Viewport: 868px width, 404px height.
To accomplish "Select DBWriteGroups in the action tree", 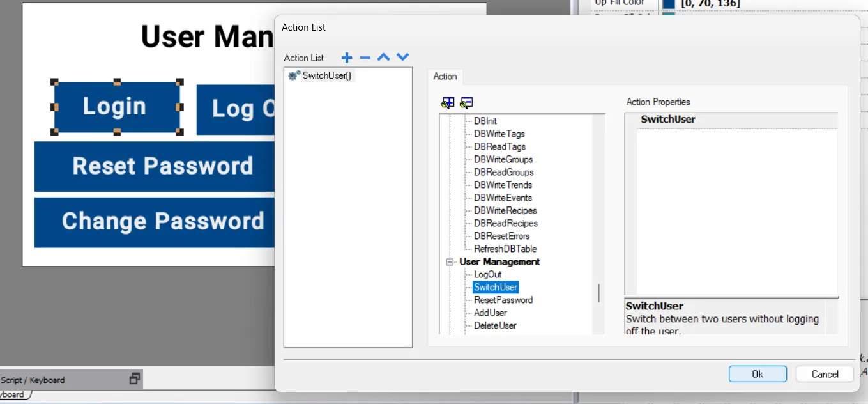I will pyautogui.click(x=503, y=159).
